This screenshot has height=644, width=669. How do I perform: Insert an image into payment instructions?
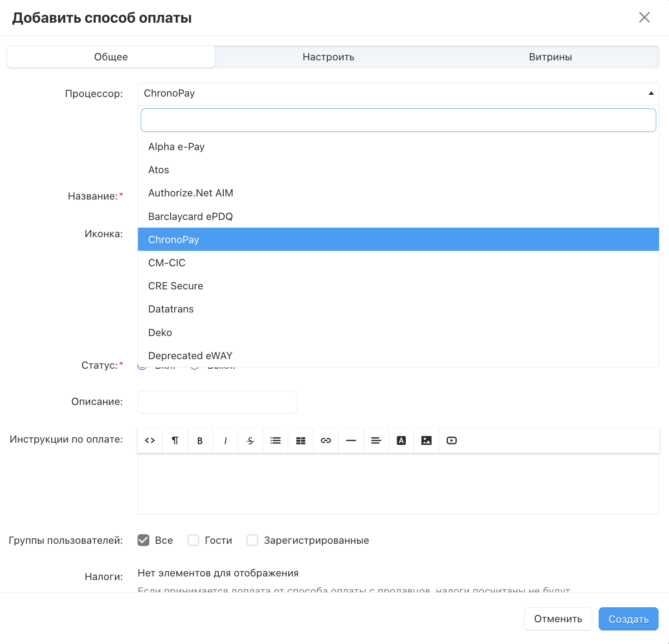point(426,440)
